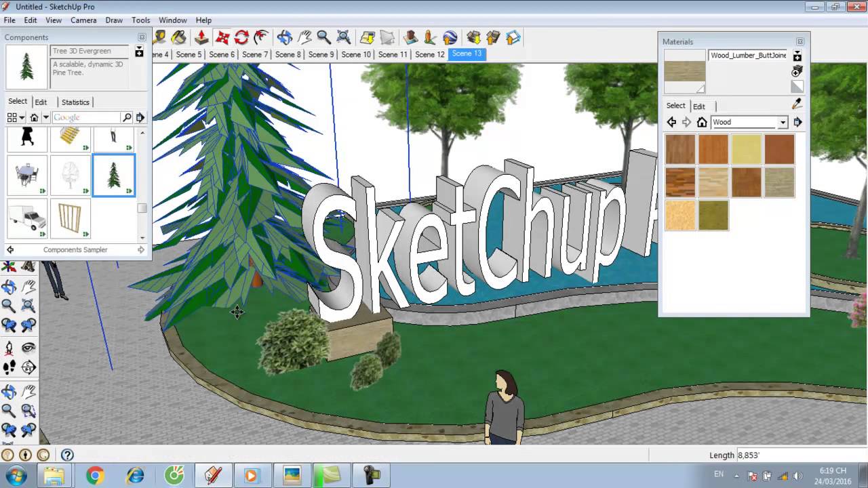Screen dimensions: 868x488
Task: Select the dining table component thumbnail
Action: point(28,175)
